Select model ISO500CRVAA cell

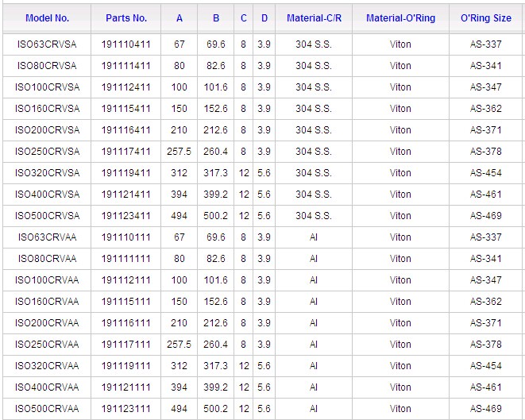48,409
